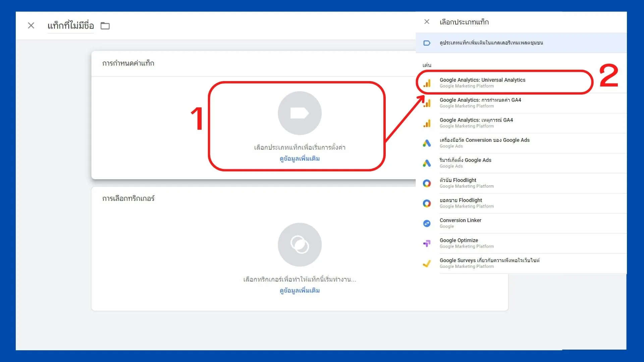Click the folder icon next to tag name
The width and height of the screenshot is (644, 362).
pos(105,25)
